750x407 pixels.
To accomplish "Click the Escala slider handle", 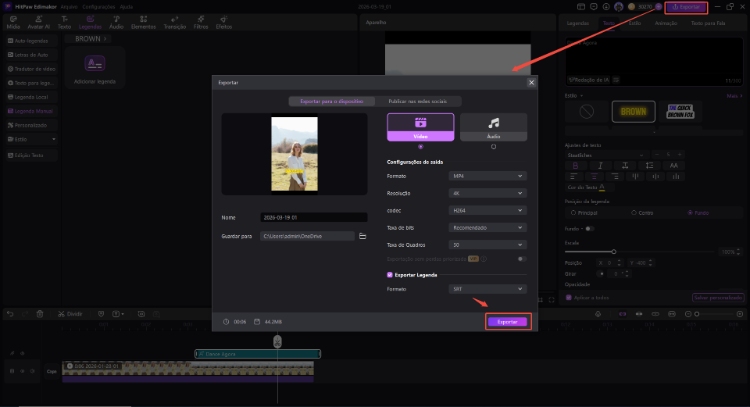I will coord(613,251).
